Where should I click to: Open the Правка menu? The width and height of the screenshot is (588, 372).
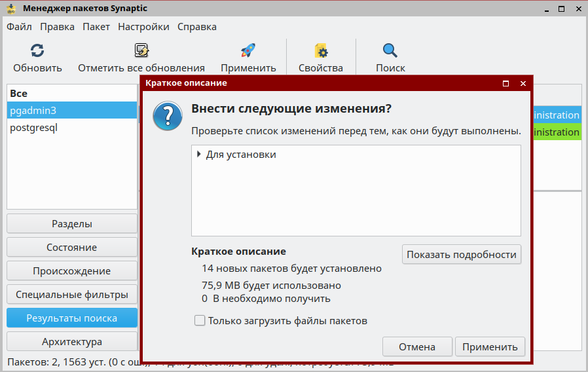tap(57, 27)
